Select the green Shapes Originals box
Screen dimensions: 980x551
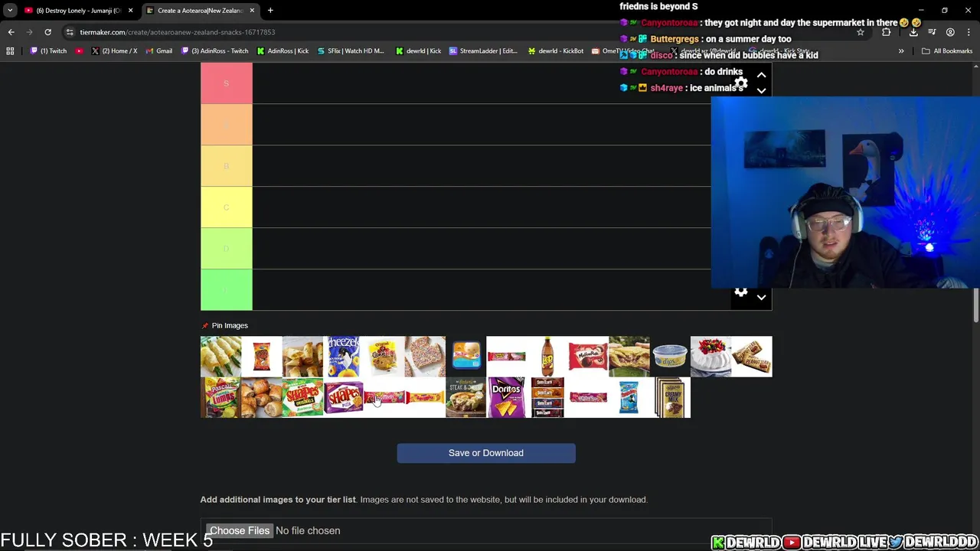(302, 397)
